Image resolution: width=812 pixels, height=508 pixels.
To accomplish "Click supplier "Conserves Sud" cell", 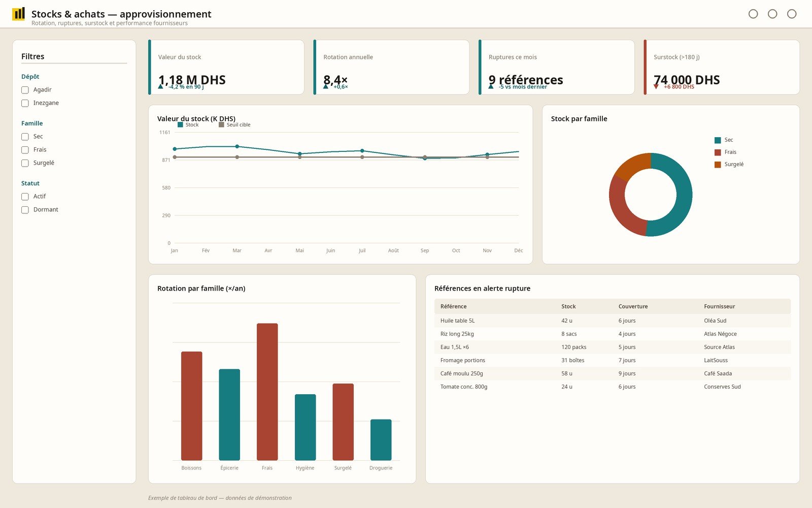I will [722, 387].
